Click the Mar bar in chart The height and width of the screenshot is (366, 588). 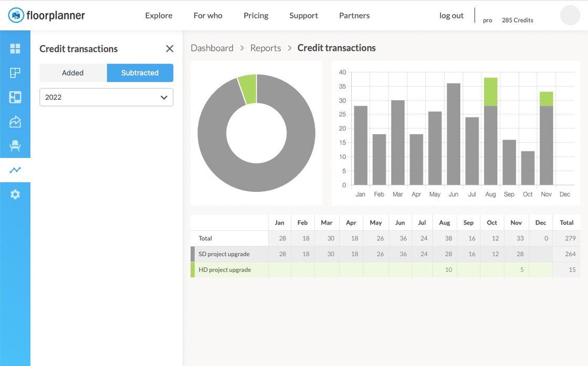click(x=398, y=142)
